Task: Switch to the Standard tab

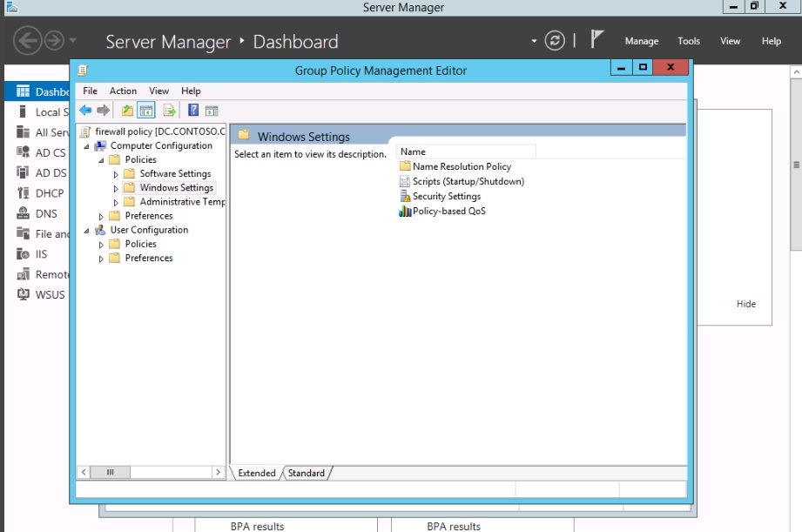Action: click(x=306, y=473)
